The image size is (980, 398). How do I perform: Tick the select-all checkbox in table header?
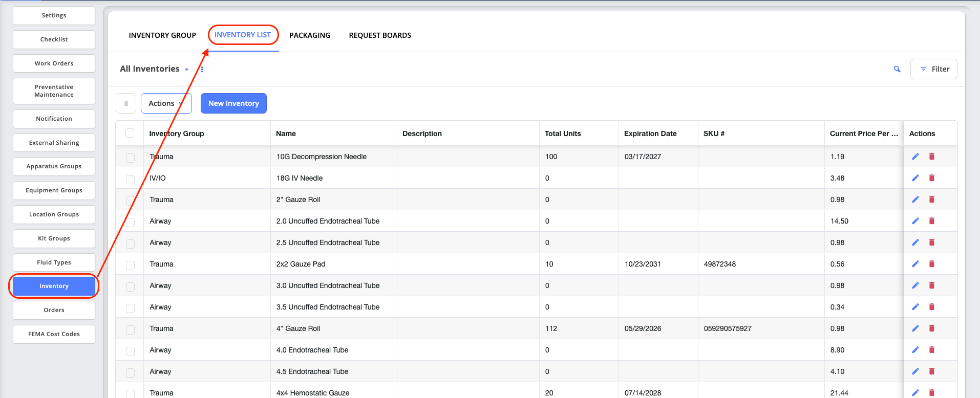click(x=130, y=133)
